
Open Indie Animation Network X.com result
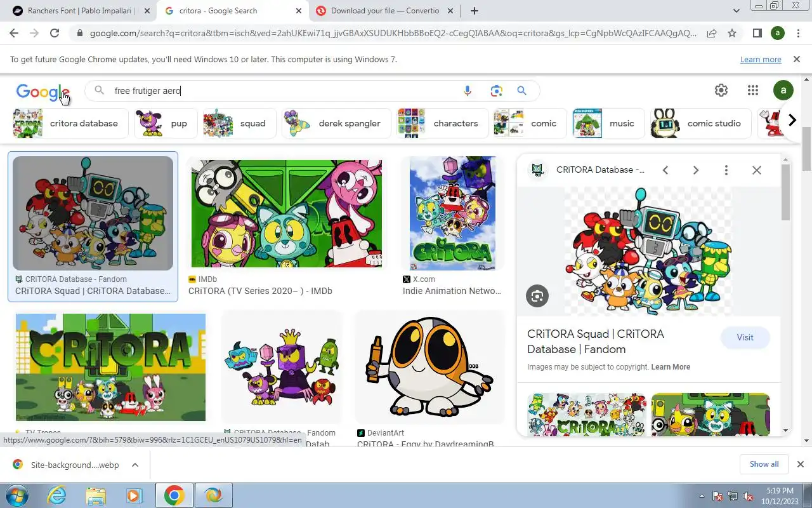tap(452, 291)
